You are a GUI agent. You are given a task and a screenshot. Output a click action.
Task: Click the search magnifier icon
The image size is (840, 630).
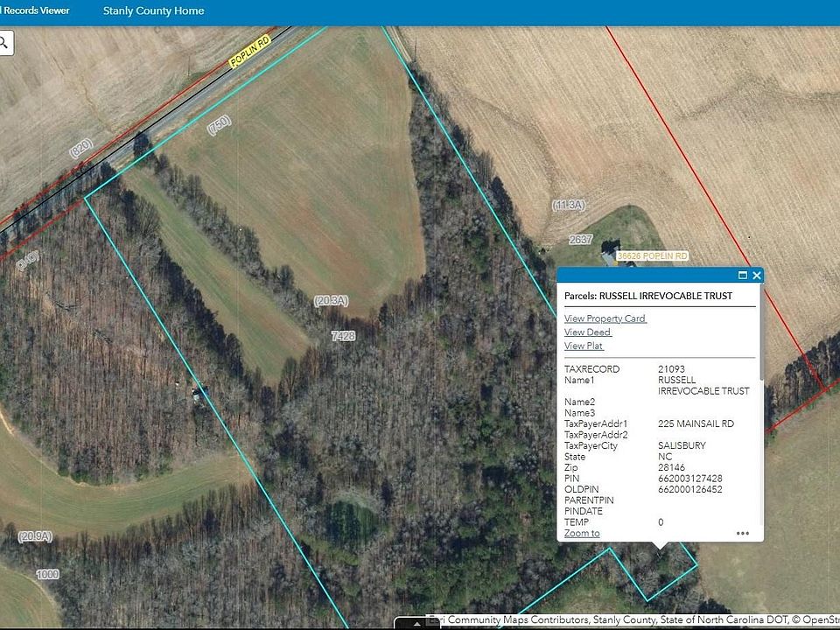click(3, 42)
